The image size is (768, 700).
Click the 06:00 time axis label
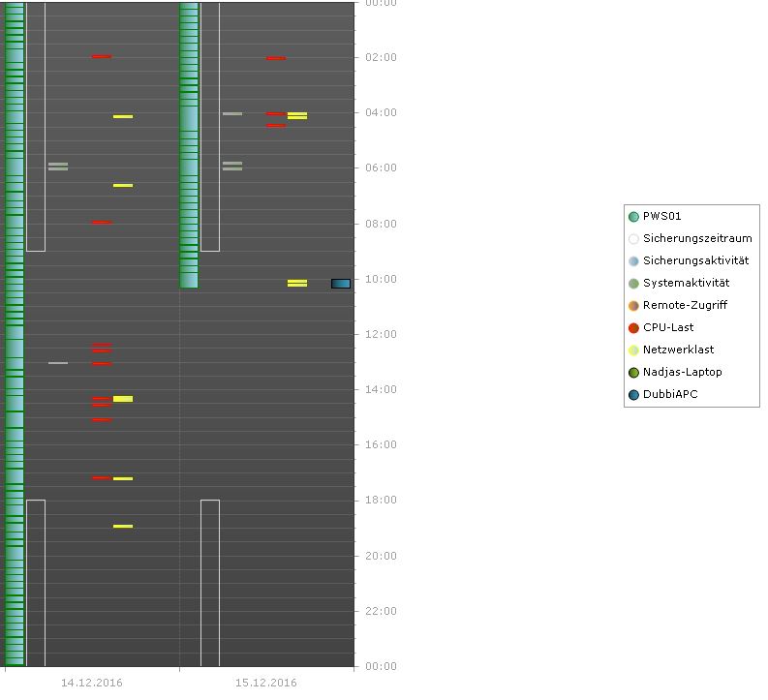[x=381, y=167]
